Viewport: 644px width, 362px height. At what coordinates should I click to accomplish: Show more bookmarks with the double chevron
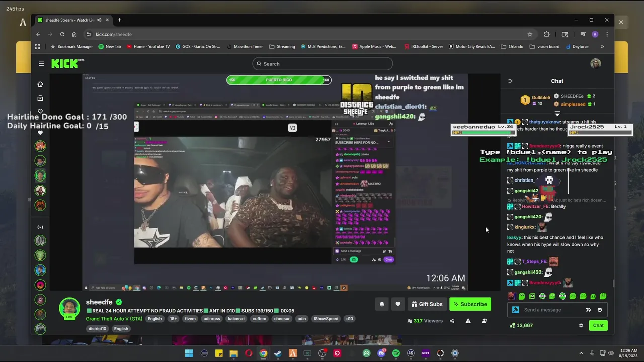tap(602, 47)
